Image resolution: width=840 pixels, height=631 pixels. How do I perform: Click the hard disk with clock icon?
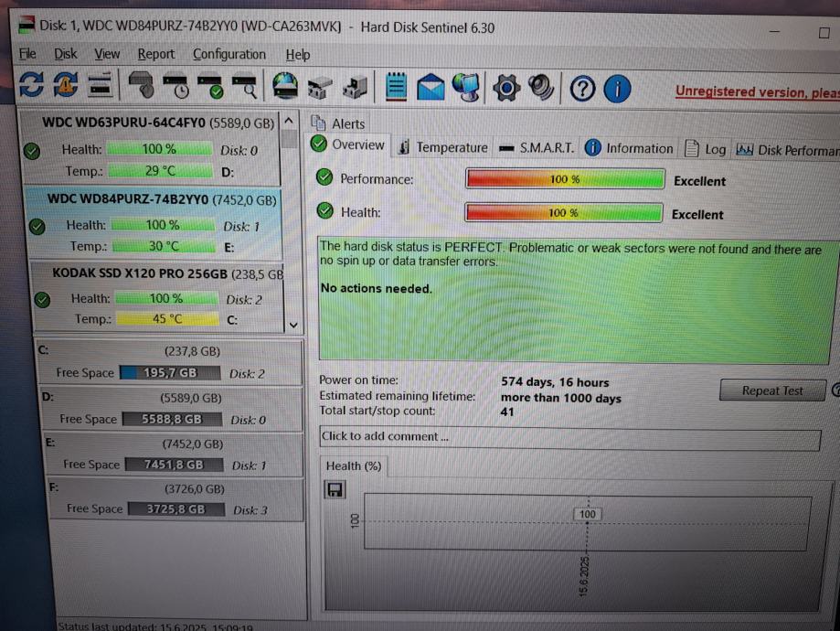click(x=176, y=86)
